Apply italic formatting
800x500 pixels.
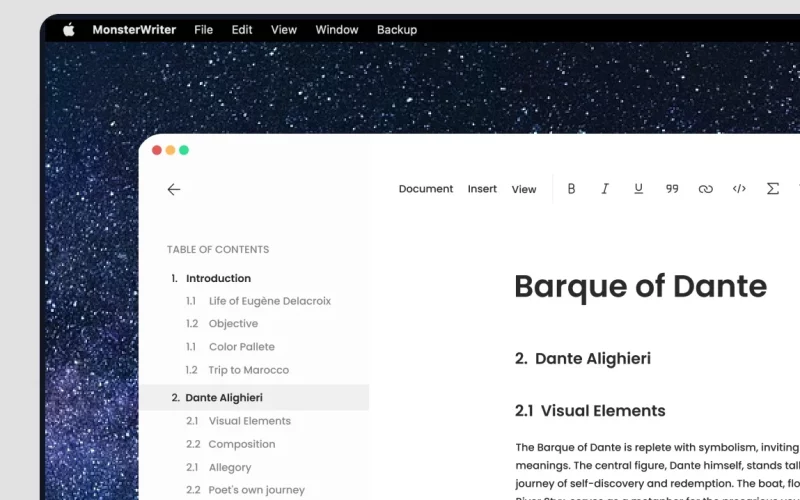pyautogui.click(x=605, y=189)
